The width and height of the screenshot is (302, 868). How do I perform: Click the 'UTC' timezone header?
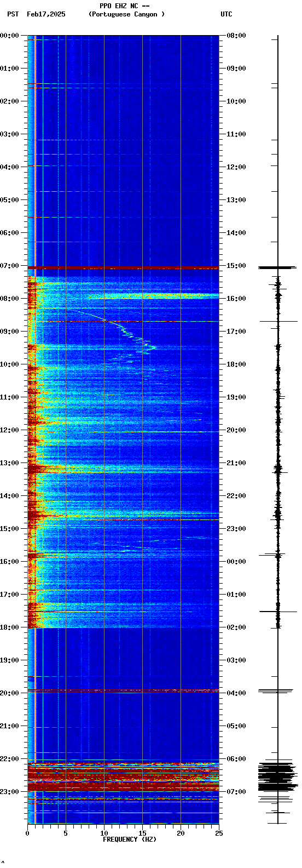226,14
